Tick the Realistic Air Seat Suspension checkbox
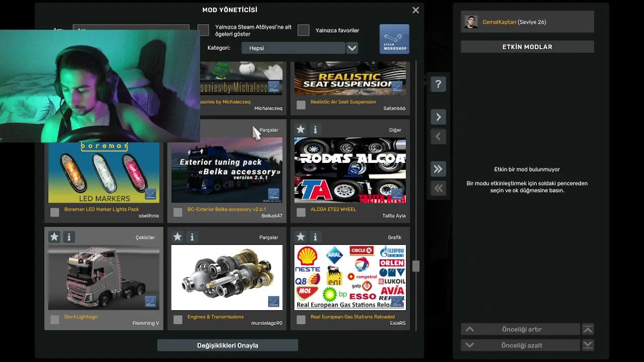 click(x=301, y=105)
